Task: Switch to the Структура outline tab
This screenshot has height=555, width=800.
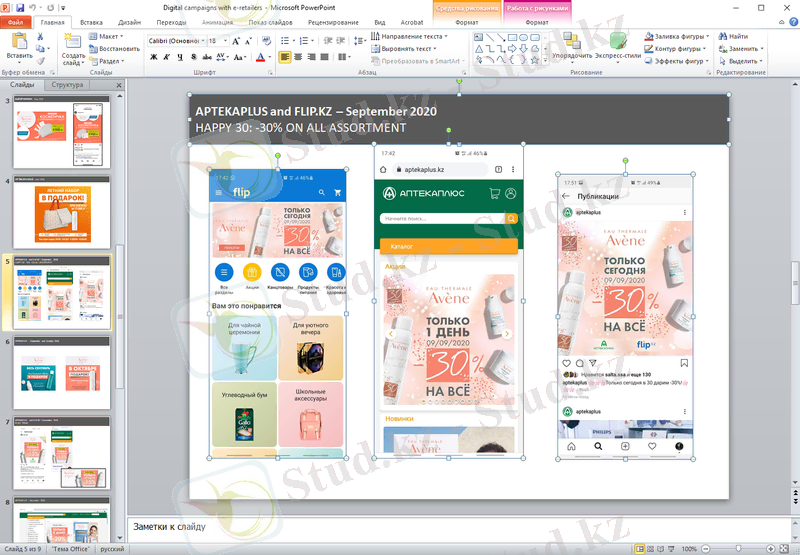Action: click(68, 86)
